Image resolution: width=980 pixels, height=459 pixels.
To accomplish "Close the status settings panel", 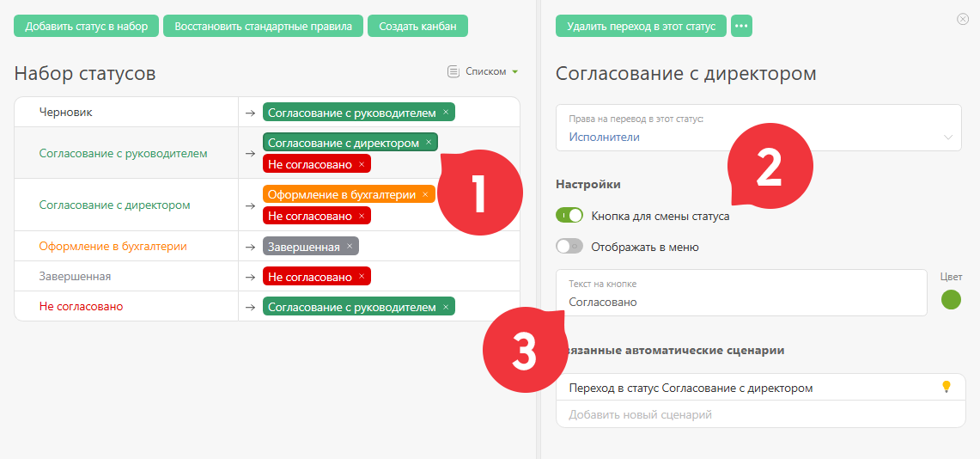I will tap(963, 20).
